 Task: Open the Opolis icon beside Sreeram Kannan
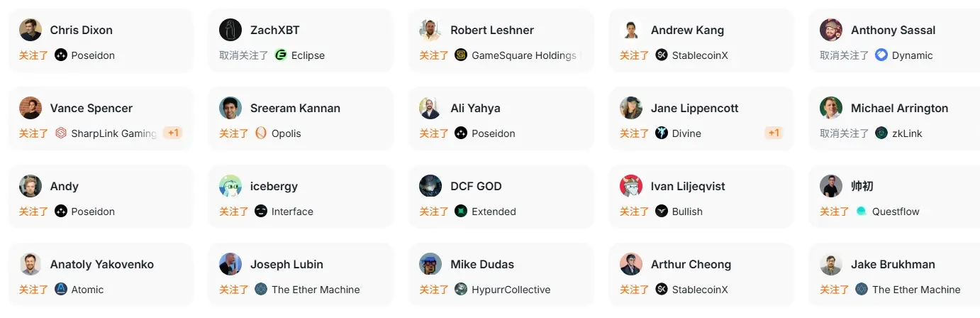tap(261, 133)
